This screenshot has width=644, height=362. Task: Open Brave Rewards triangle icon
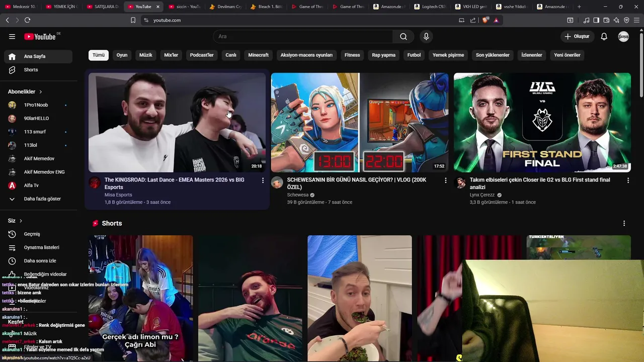point(496,20)
